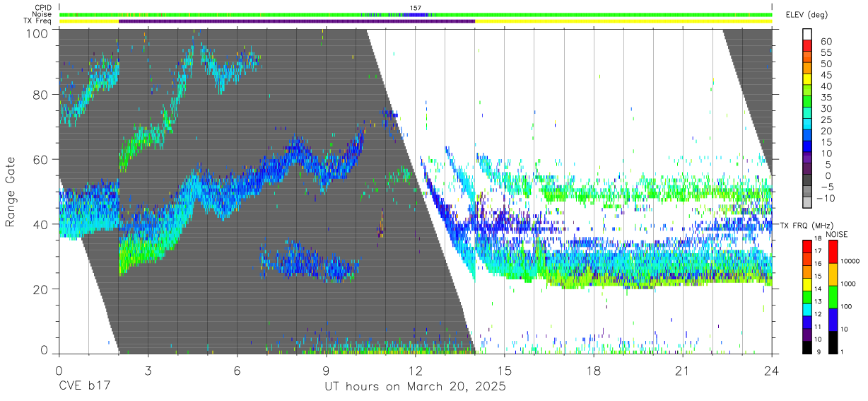Pick the dark gray band of elevation scale

[x=807, y=180]
